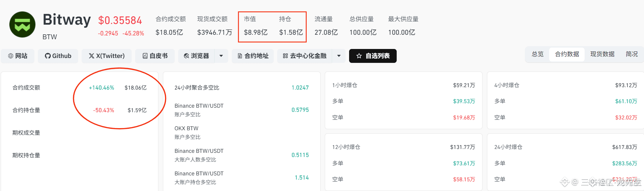Open the 白皮书 whitepaper document
The image size is (644, 191).
tap(155, 56)
